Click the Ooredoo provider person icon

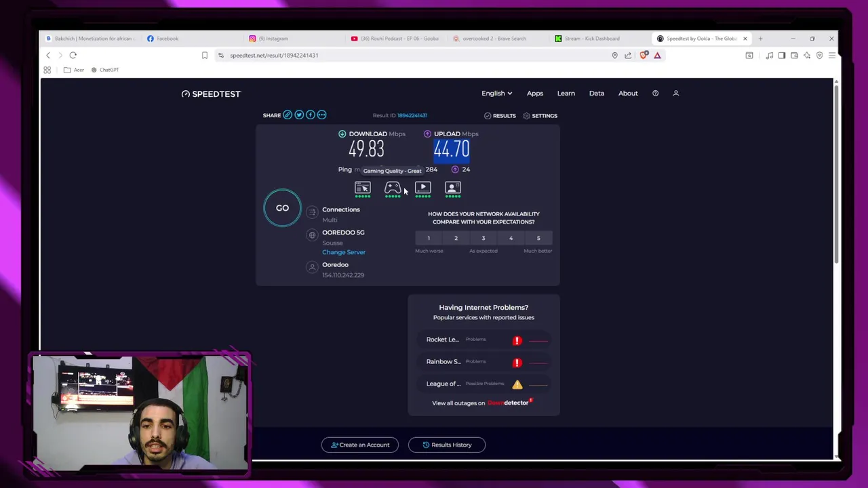coord(312,268)
